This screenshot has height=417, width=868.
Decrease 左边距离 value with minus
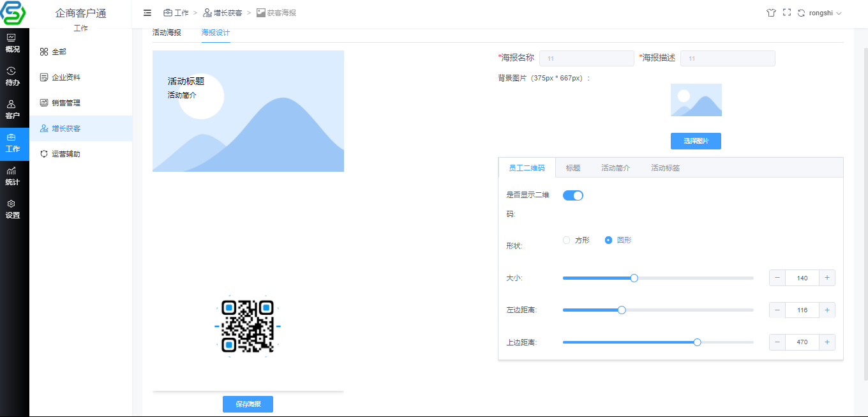778,310
